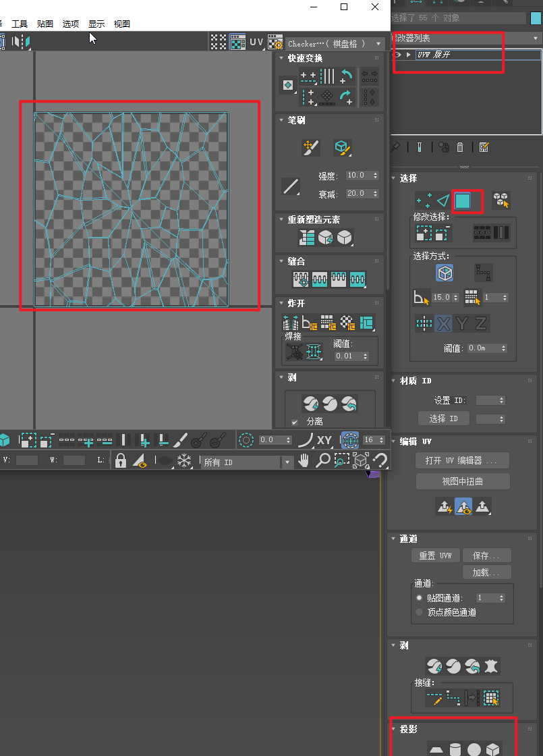Click the quick peel lightning icon in command panel
The image size is (543, 756).
[434, 666]
